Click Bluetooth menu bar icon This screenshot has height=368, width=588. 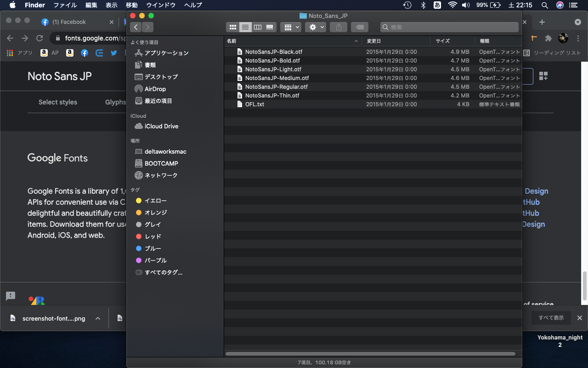click(423, 5)
